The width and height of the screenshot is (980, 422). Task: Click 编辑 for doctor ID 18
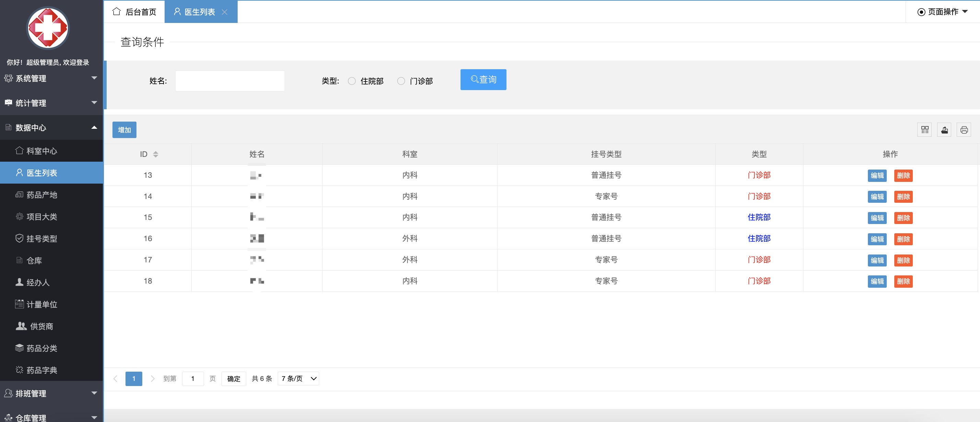click(x=877, y=281)
